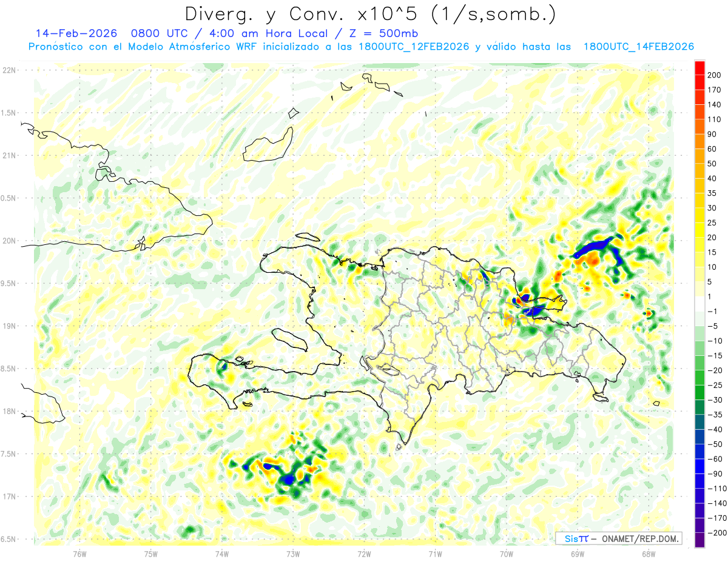Click the '75W' longitude label

[x=151, y=554]
